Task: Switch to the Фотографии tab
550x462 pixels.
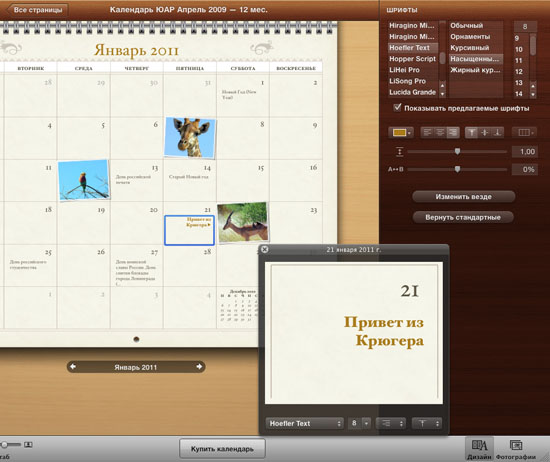Action: pyautogui.click(x=516, y=449)
